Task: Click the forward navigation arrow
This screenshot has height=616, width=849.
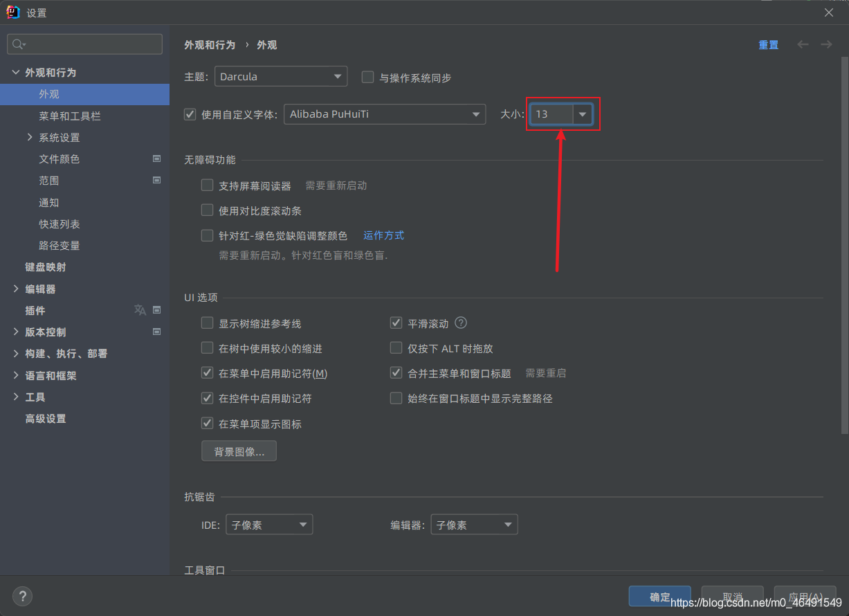Action: (x=826, y=44)
